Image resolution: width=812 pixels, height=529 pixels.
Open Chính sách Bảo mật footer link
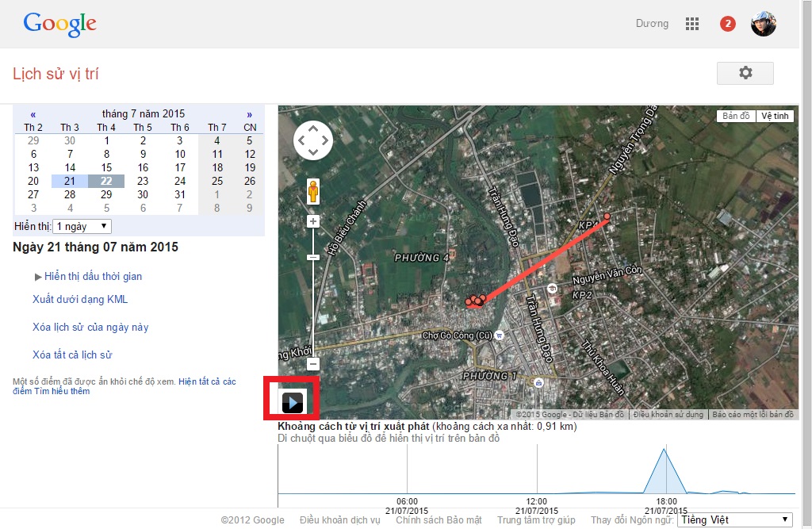pyautogui.click(x=439, y=520)
